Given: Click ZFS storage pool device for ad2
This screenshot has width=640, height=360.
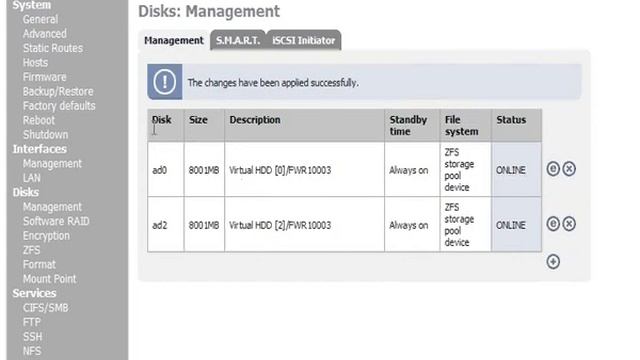Looking at the screenshot, I should click(x=459, y=224).
